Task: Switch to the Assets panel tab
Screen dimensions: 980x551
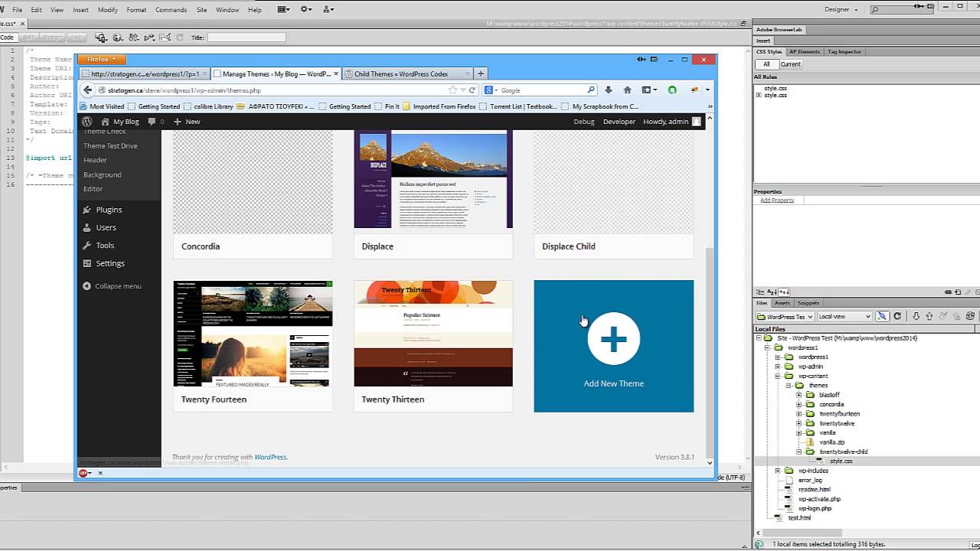Action: [782, 303]
